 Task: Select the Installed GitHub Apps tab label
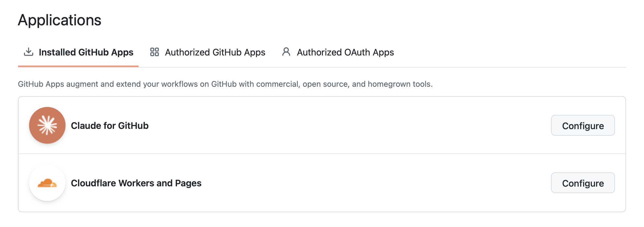86,52
